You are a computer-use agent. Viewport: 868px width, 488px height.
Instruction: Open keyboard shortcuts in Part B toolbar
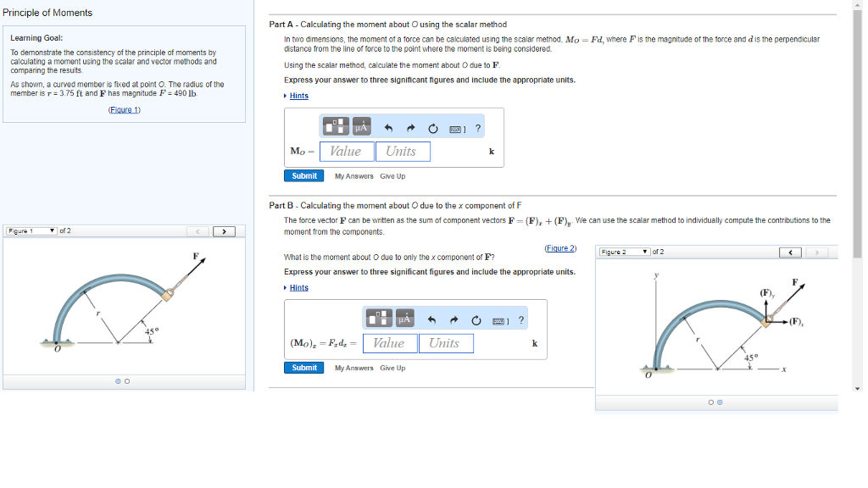[x=500, y=321]
